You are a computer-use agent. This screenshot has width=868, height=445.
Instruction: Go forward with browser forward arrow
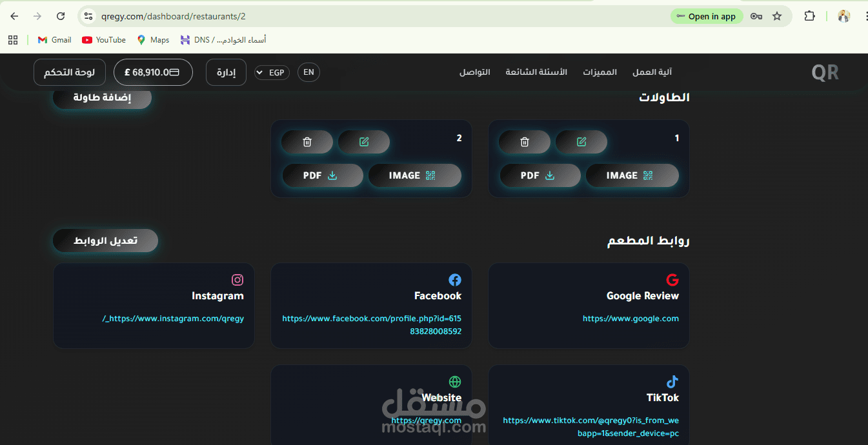point(37,16)
